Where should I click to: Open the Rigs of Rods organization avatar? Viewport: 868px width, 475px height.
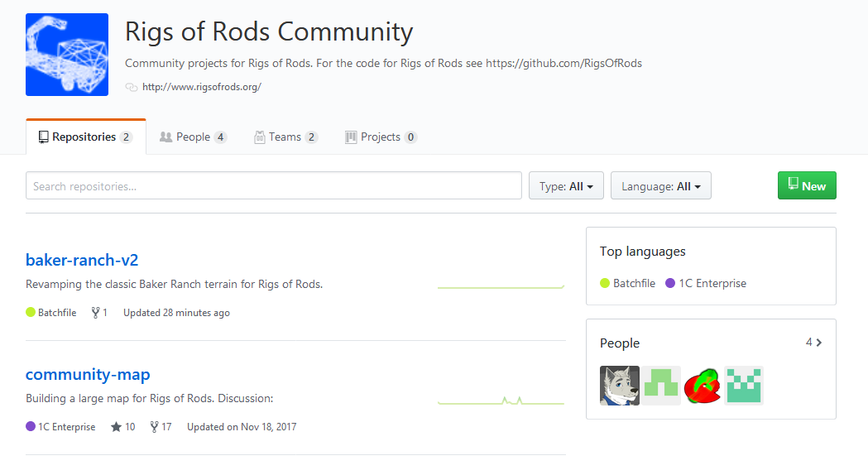coord(67,55)
